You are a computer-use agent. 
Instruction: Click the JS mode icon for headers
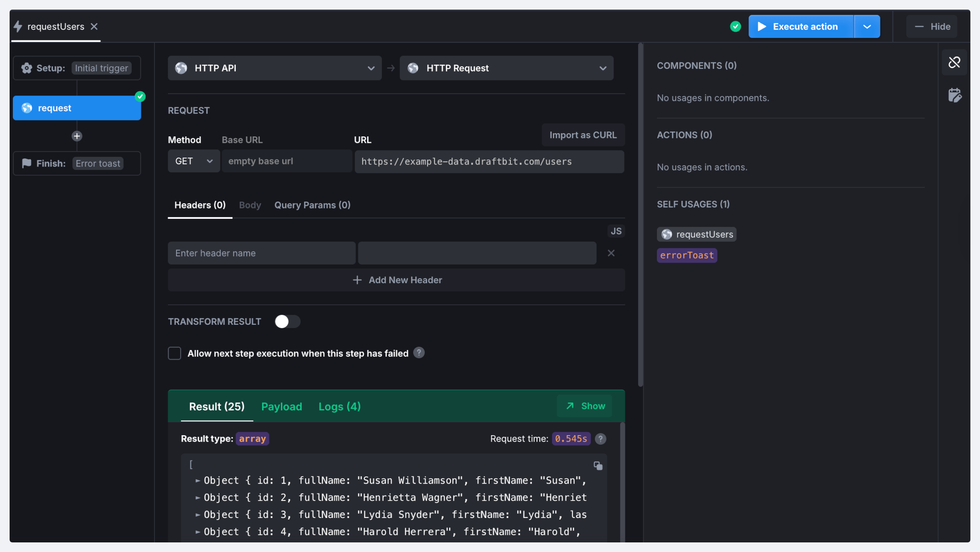[616, 231]
